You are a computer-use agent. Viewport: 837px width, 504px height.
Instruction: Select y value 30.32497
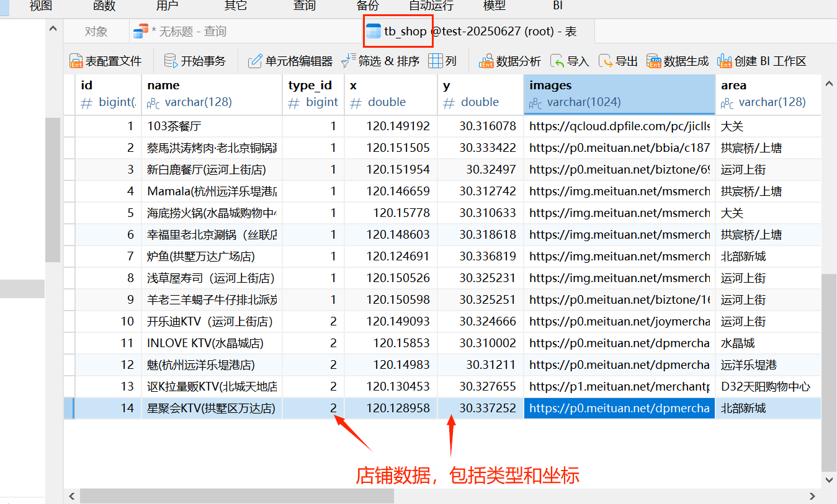point(481,169)
